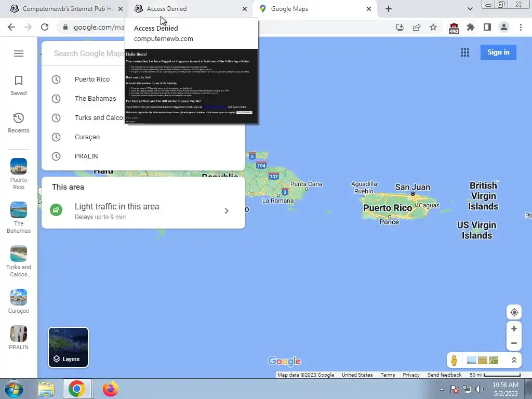Screen dimensions: 532x399
Task: Toggle the 50 mi map scale units
Action: pos(495,375)
